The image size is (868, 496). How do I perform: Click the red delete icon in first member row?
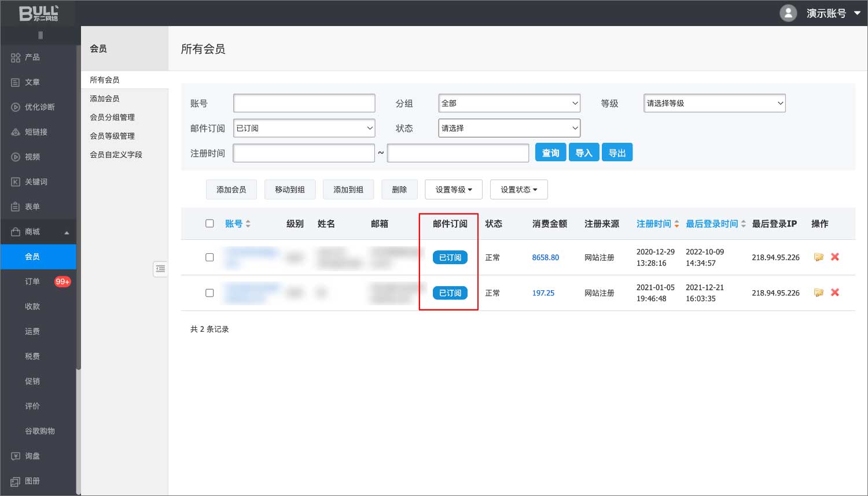point(834,257)
